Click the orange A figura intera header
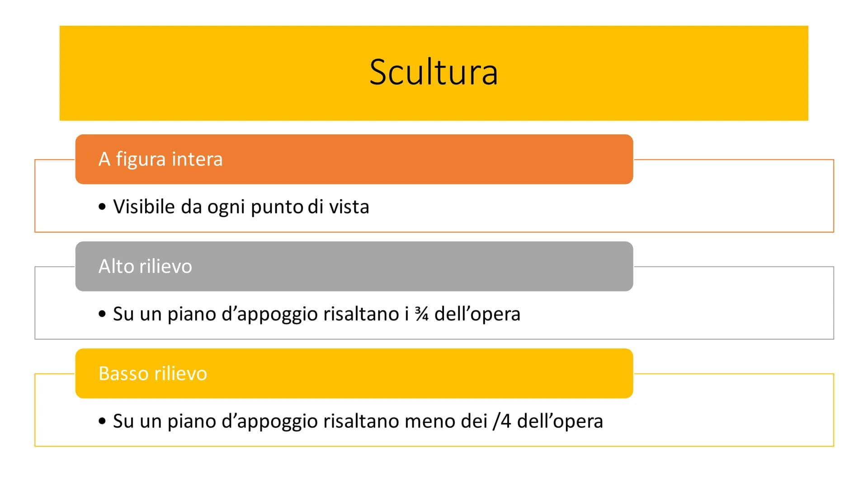The width and height of the screenshot is (868, 488). point(354,159)
